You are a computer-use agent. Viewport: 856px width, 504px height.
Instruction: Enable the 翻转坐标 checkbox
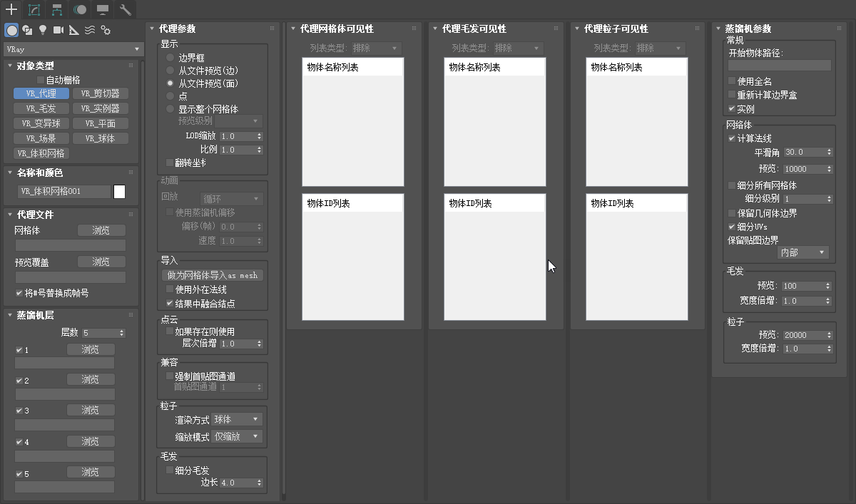tap(169, 163)
